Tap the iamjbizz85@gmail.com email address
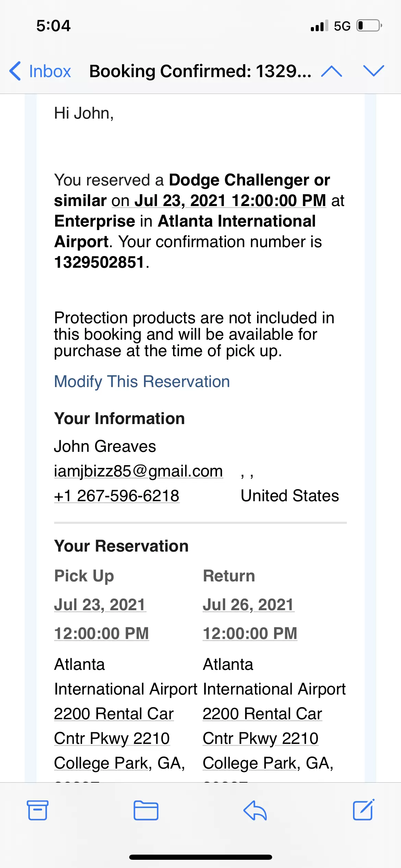The image size is (401, 868). (138, 471)
